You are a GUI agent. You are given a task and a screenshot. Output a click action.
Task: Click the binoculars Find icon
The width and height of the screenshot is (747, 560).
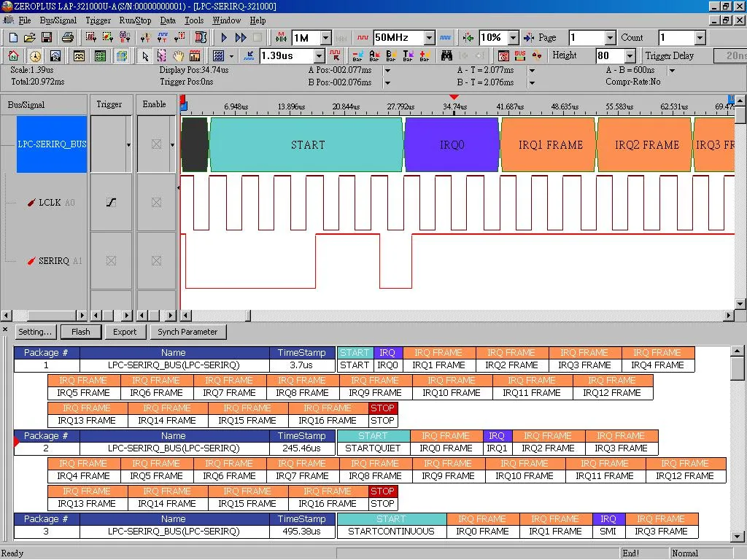coord(446,55)
